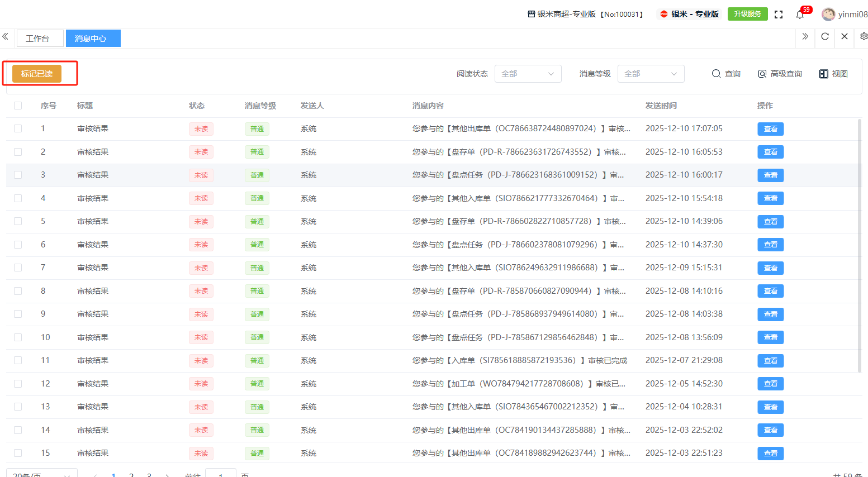Click the 标记已读 button

click(37, 74)
